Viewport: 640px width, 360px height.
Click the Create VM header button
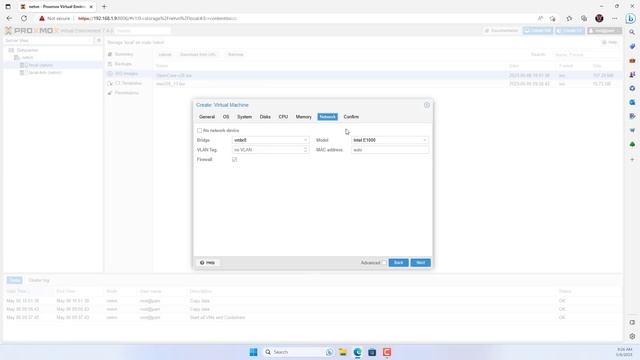pos(538,31)
